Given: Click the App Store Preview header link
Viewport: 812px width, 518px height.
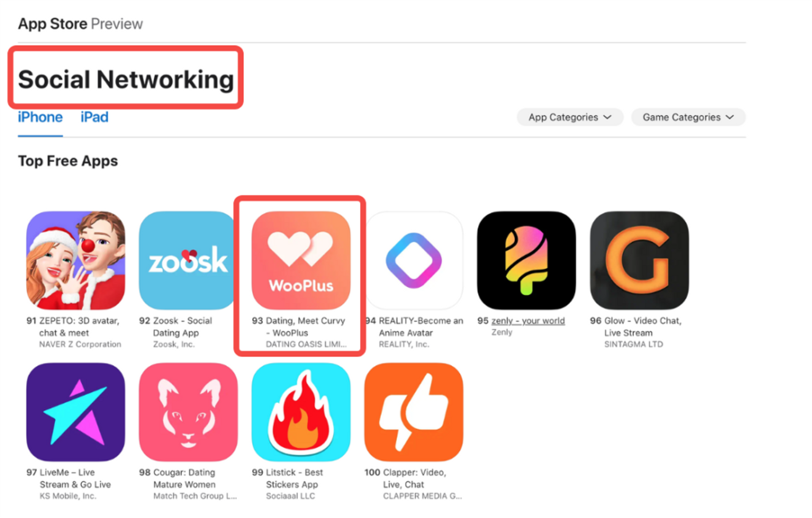Looking at the screenshot, I should coord(80,24).
